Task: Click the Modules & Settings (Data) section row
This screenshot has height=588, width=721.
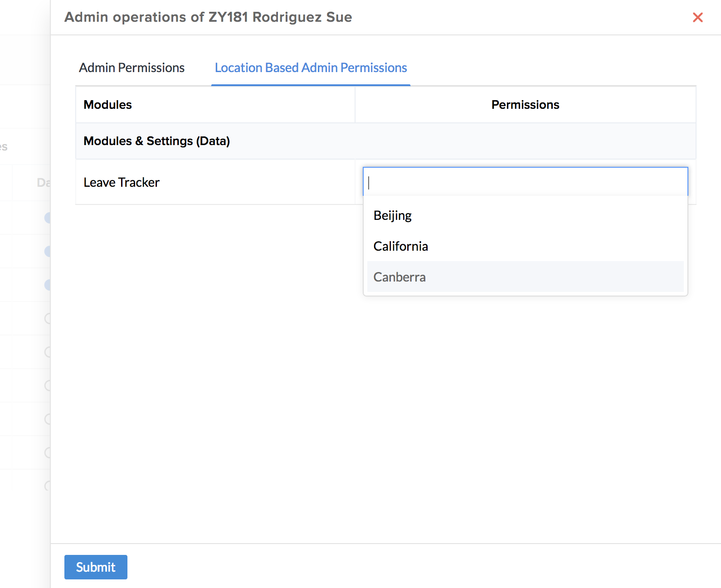Action: pyautogui.click(x=157, y=141)
